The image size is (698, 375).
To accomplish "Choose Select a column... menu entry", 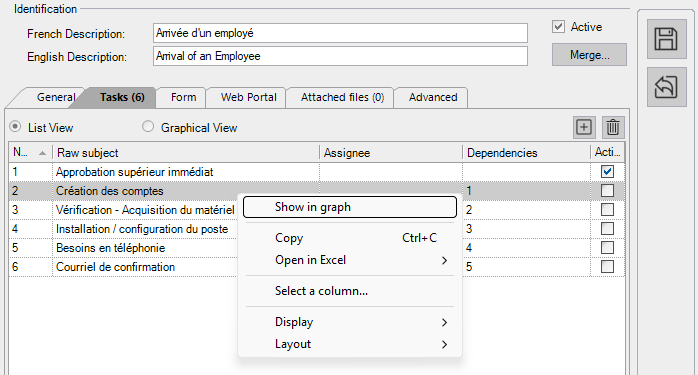I will click(x=350, y=291).
